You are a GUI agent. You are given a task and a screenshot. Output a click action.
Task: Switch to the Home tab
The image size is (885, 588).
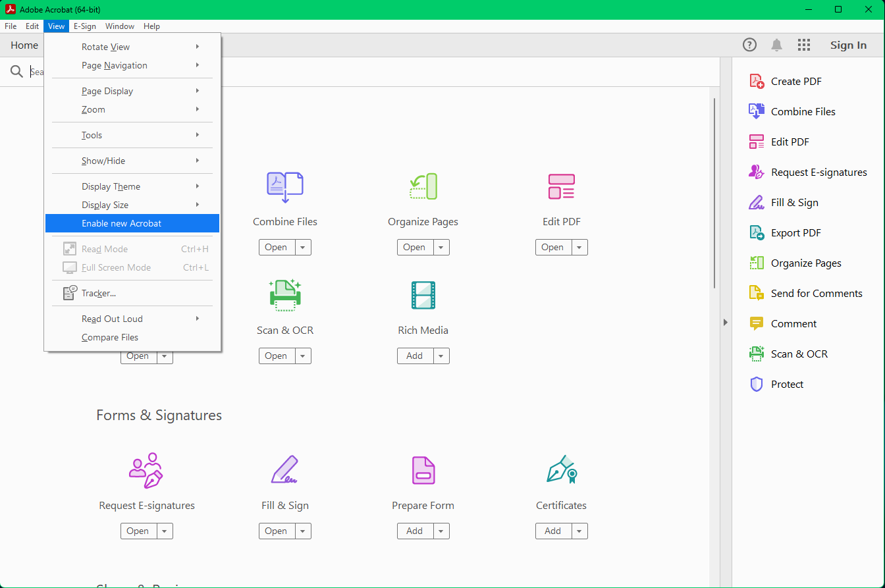[24, 45]
